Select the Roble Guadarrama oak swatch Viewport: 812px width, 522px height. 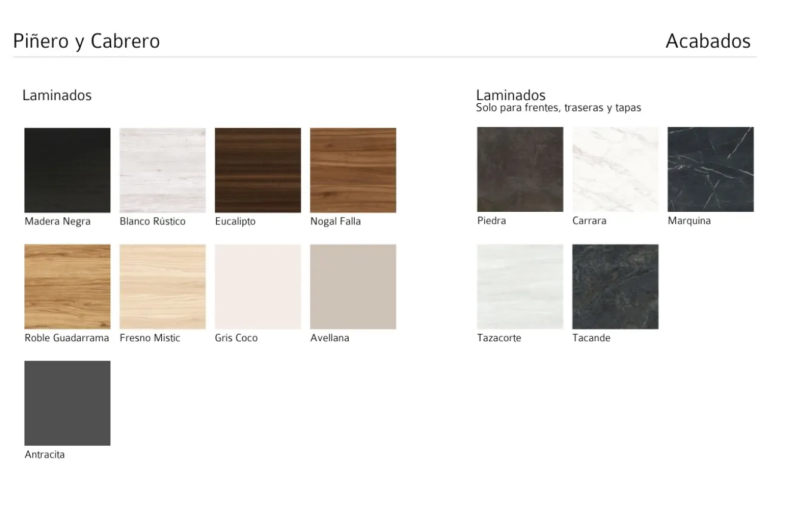click(67, 286)
